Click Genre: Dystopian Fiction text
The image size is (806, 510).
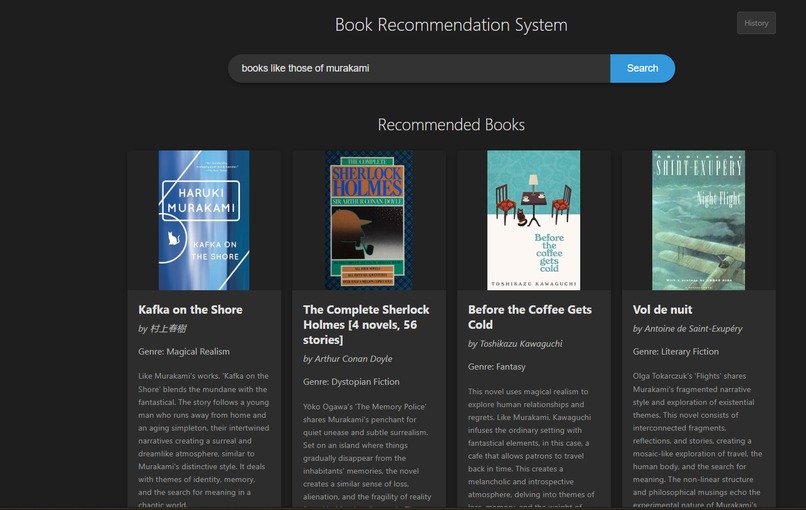[351, 382]
